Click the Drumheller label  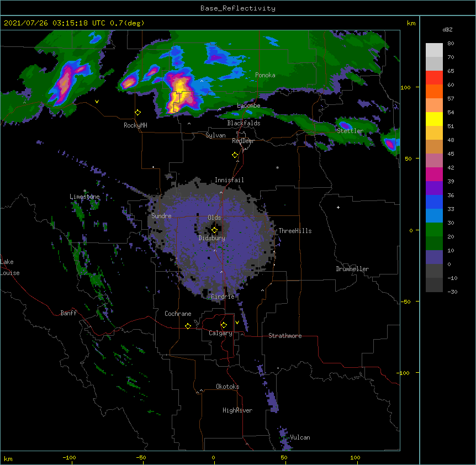tap(352, 269)
